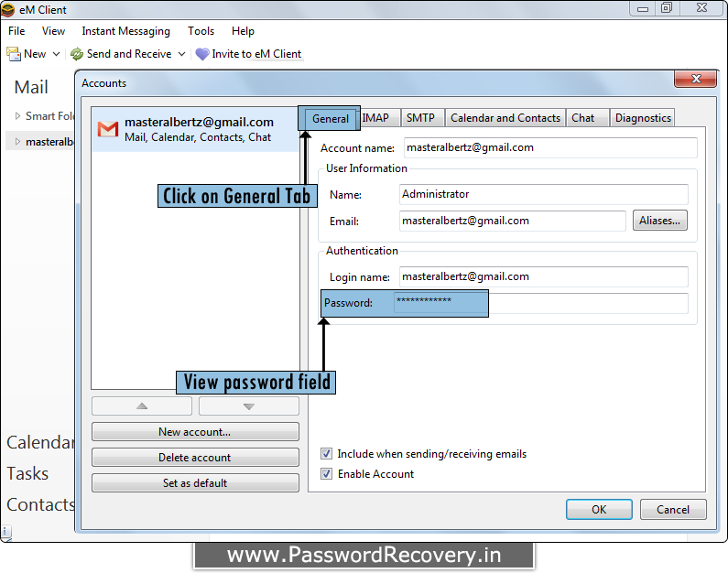Open the Calendar section in sidebar

tap(40, 442)
